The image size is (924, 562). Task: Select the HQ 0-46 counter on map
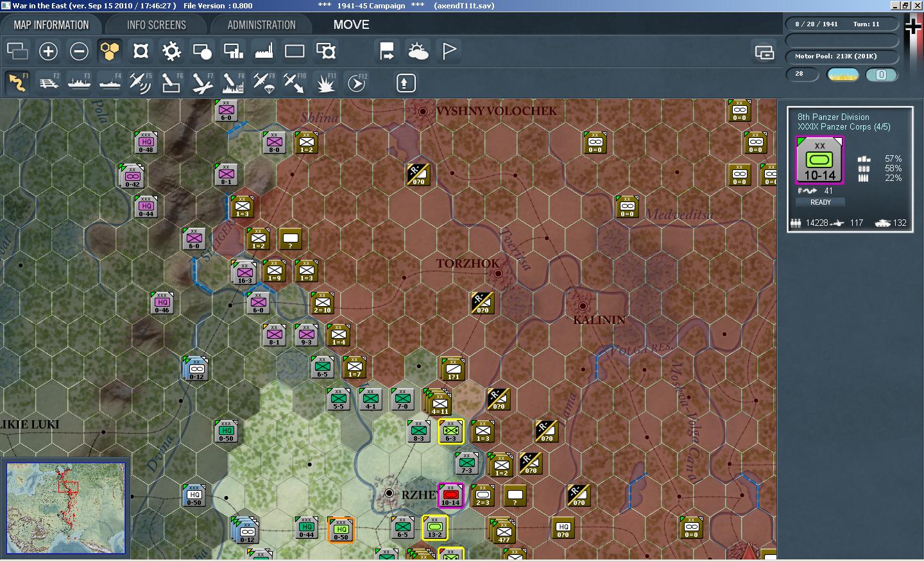162,303
